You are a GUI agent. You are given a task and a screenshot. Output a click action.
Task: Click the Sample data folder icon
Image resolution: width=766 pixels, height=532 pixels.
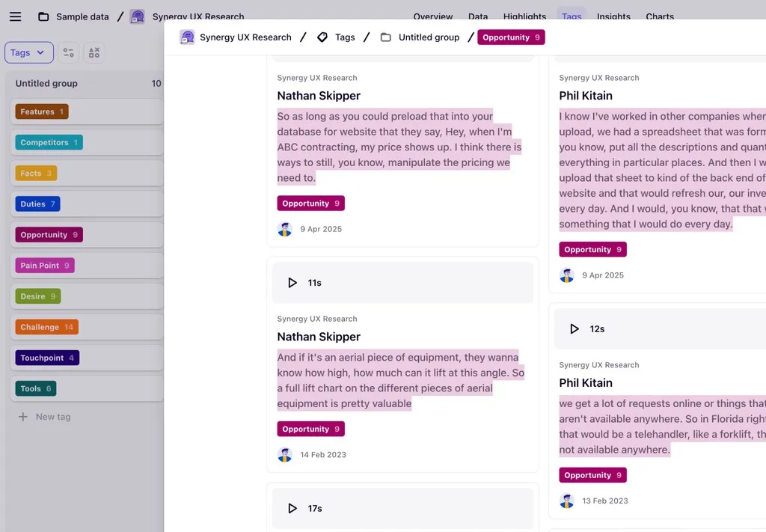(x=43, y=16)
